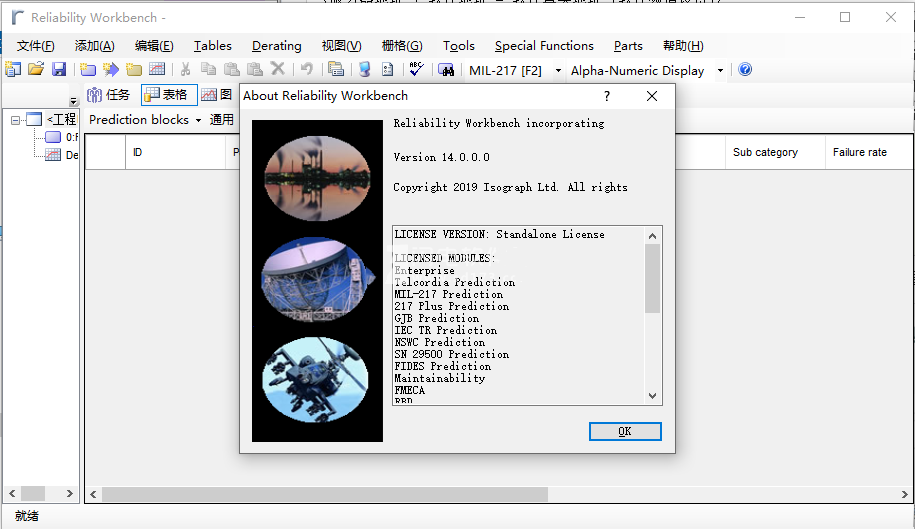Collapse the project tree root node
Viewport: 915px width, 529px height.
(x=15, y=120)
